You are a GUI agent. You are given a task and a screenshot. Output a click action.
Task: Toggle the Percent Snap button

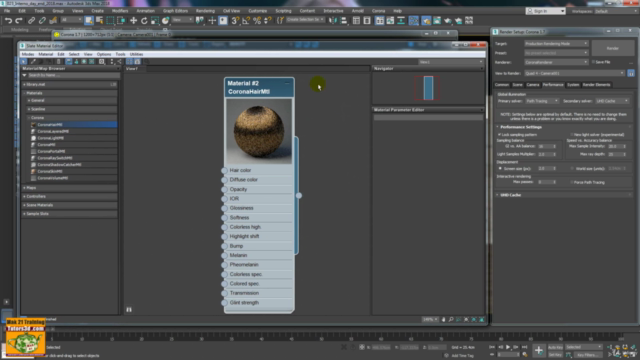(x=257, y=20)
